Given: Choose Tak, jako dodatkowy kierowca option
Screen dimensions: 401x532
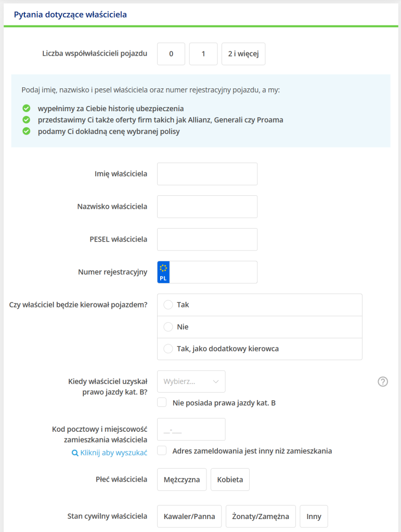Looking at the screenshot, I should [x=168, y=349].
